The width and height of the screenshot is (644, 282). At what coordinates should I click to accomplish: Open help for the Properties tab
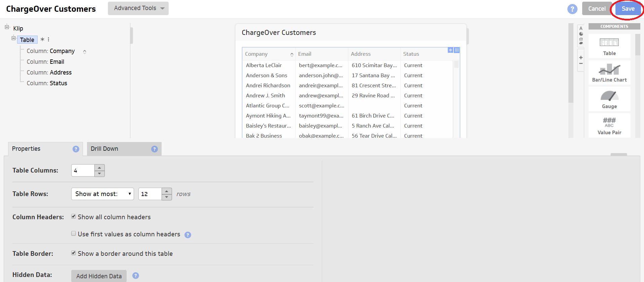coord(76,149)
